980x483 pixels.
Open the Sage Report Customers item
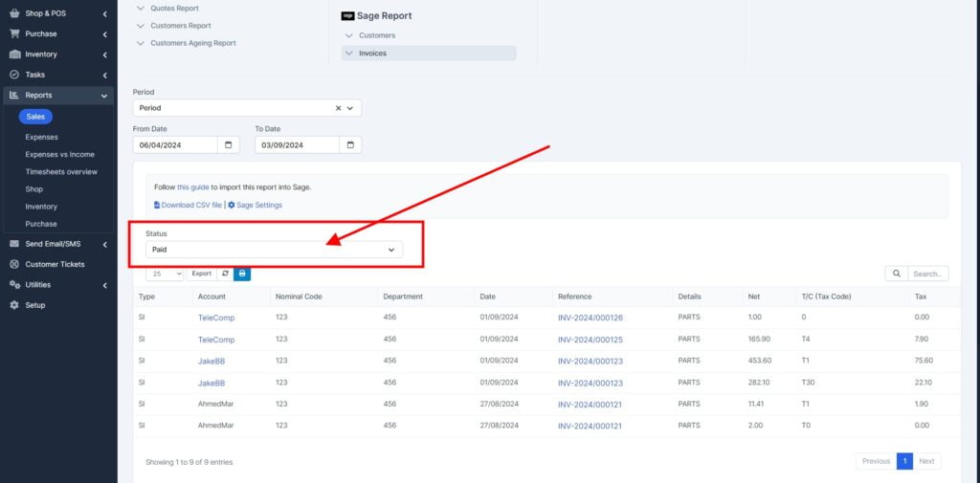pos(377,35)
